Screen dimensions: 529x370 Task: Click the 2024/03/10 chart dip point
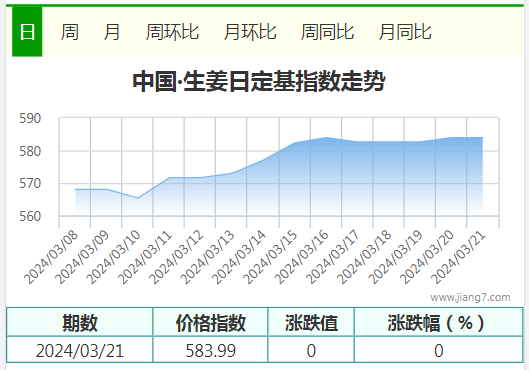138,198
